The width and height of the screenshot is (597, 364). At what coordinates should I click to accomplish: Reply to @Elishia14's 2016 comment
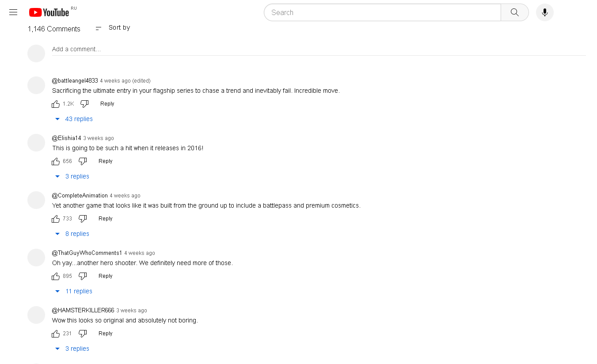106,161
